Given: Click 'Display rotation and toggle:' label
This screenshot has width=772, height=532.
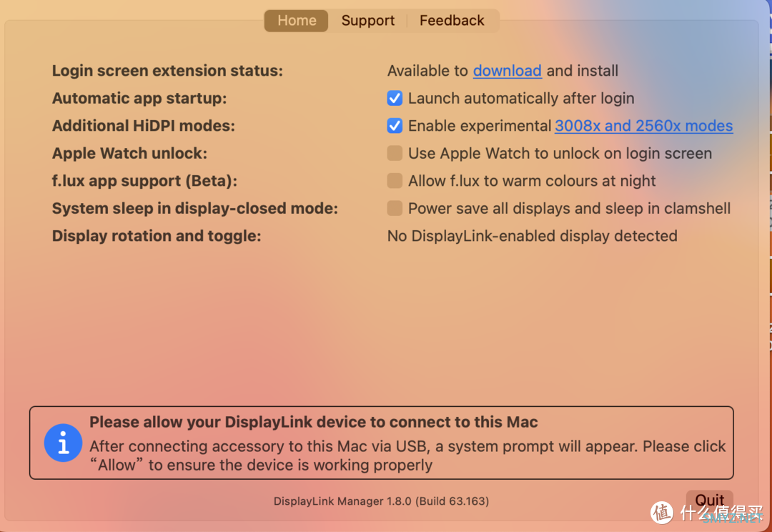Looking at the screenshot, I should click(x=157, y=237).
